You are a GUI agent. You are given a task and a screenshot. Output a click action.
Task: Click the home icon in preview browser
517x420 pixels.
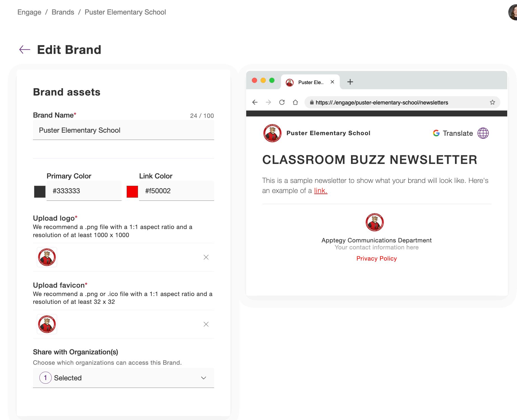(x=295, y=102)
